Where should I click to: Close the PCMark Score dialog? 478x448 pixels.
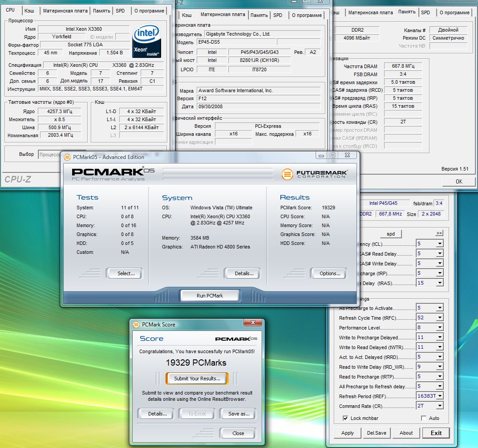[x=253, y=323]
